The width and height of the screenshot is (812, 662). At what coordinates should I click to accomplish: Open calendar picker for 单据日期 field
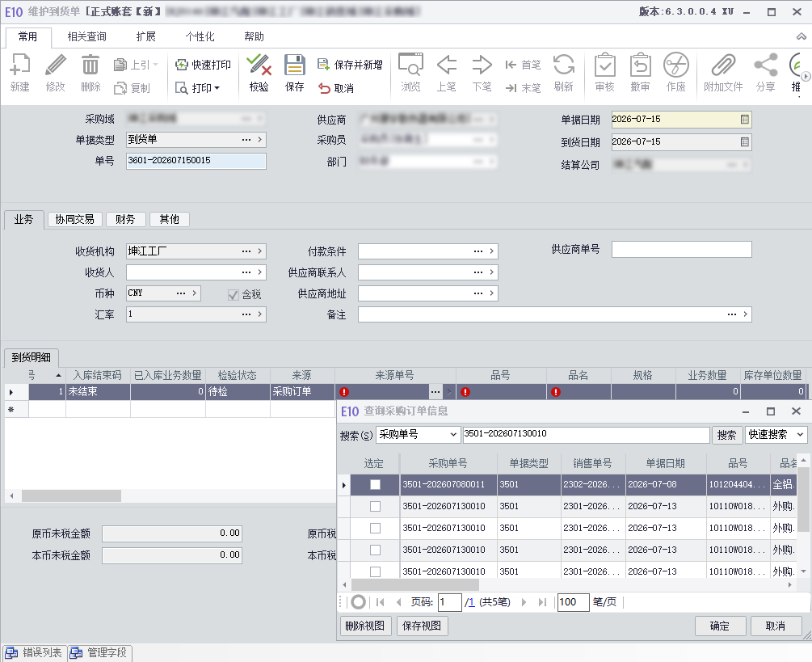744,119
